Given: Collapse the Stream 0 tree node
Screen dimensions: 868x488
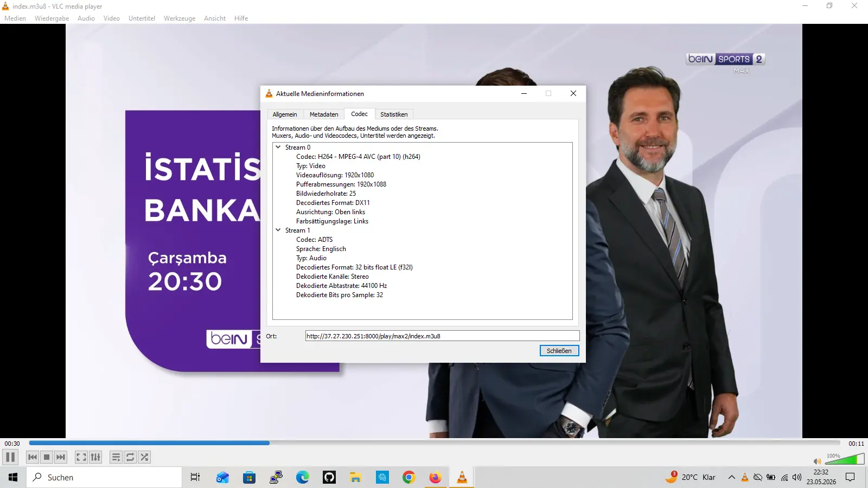Looking at the screenshot, I should coord(278,147).
